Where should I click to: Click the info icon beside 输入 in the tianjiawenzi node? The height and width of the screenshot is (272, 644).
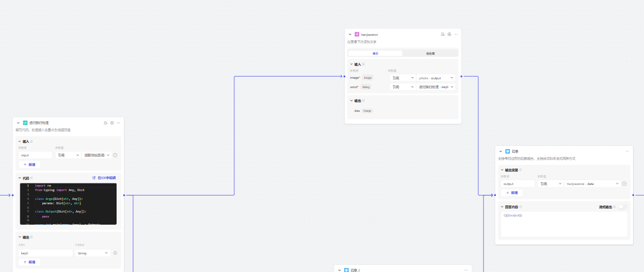tap(363, 64)
